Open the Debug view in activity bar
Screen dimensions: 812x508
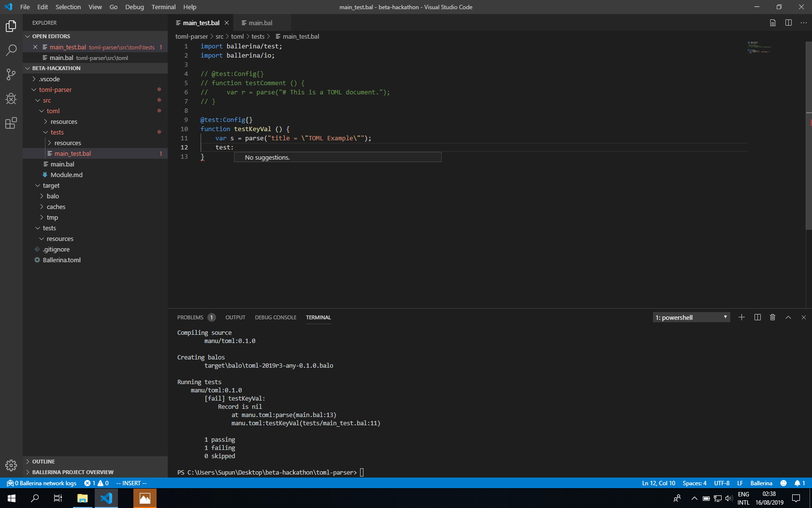tap(11, 99)
